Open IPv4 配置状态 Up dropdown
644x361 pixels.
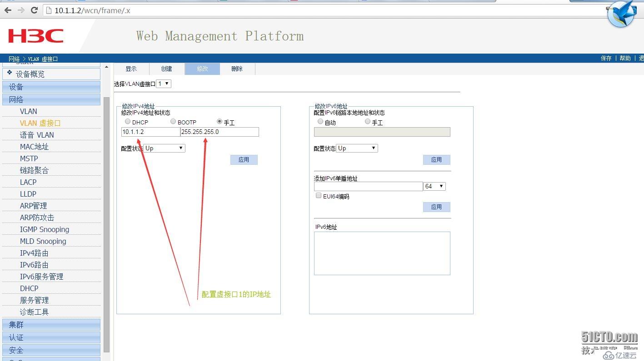[x=164, y=148]
